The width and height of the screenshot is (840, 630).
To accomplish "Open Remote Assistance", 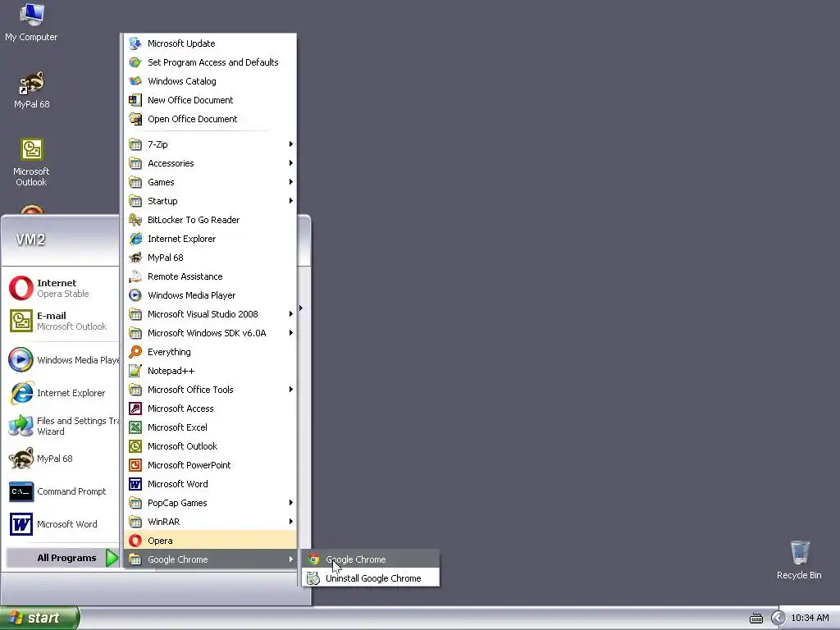I will 210,276.
